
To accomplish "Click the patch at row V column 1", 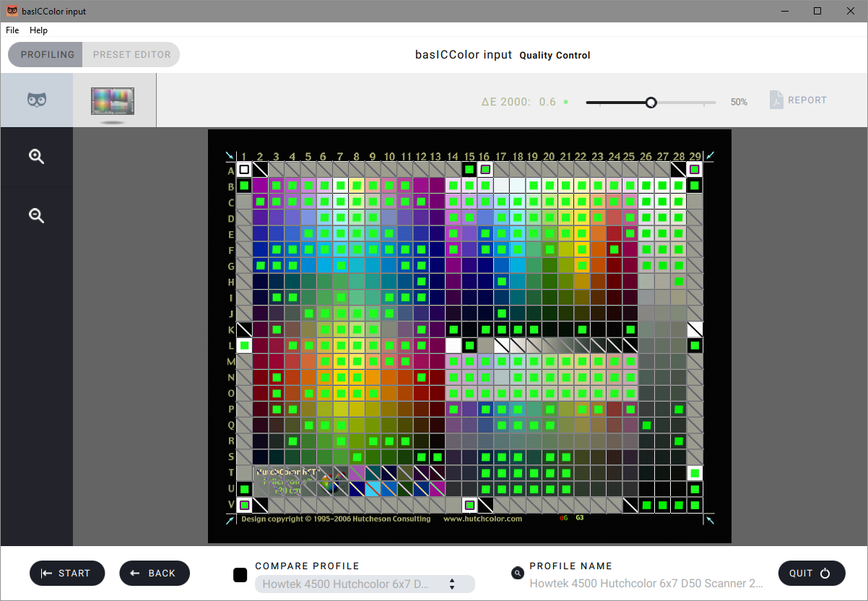I will (x=244, y=505).
